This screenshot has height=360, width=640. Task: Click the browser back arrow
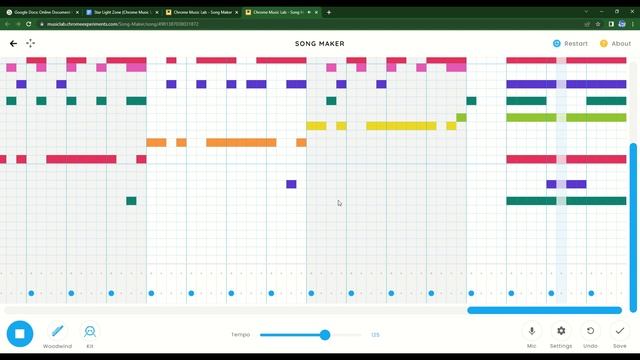click(7, 24)
